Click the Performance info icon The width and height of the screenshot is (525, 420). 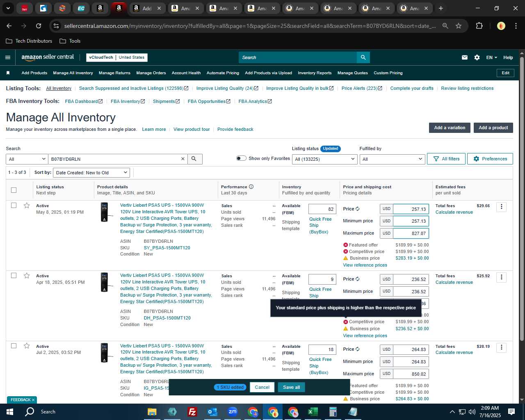pos(251,187)
